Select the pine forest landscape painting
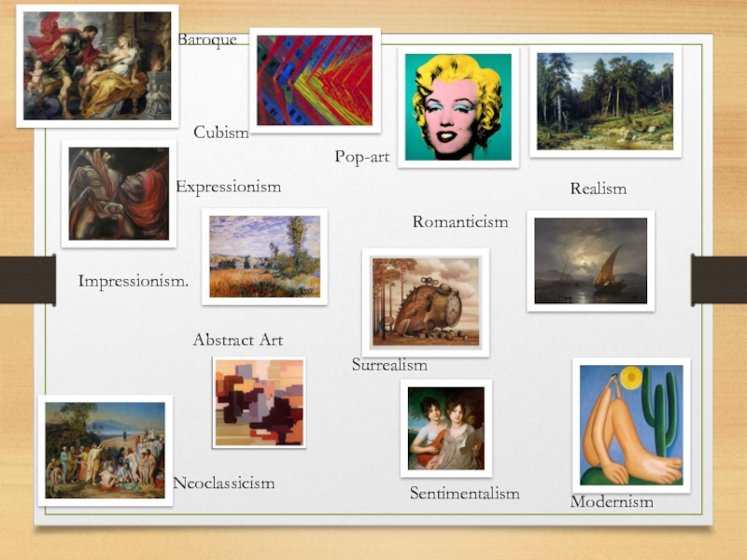This screenshot has width=747, height=560. click(x=605, y=102)
